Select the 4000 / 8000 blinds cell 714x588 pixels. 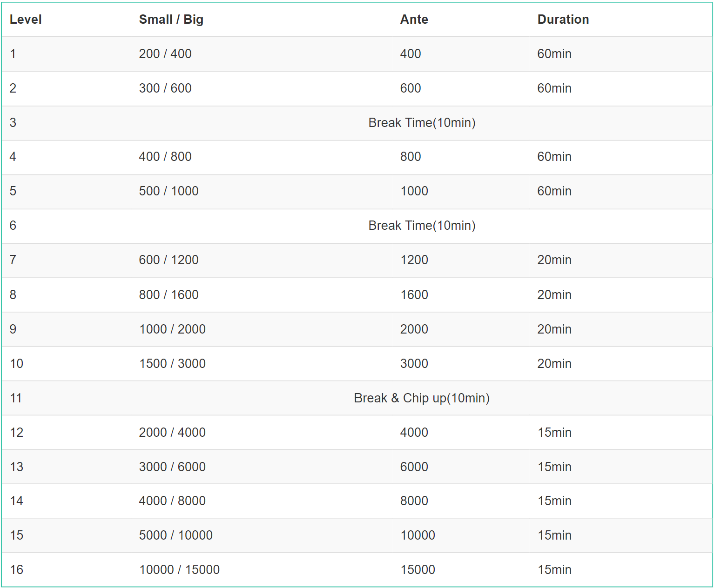click(173, 501)
